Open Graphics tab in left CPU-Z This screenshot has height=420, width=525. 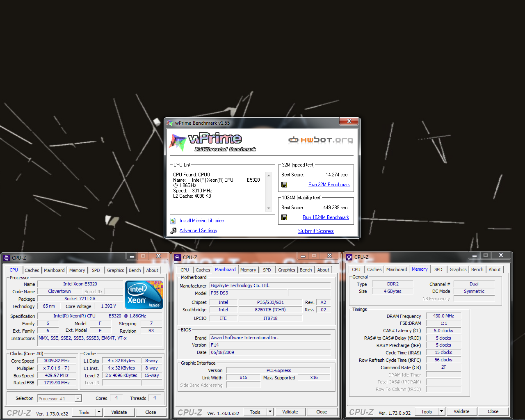point(116,270)
